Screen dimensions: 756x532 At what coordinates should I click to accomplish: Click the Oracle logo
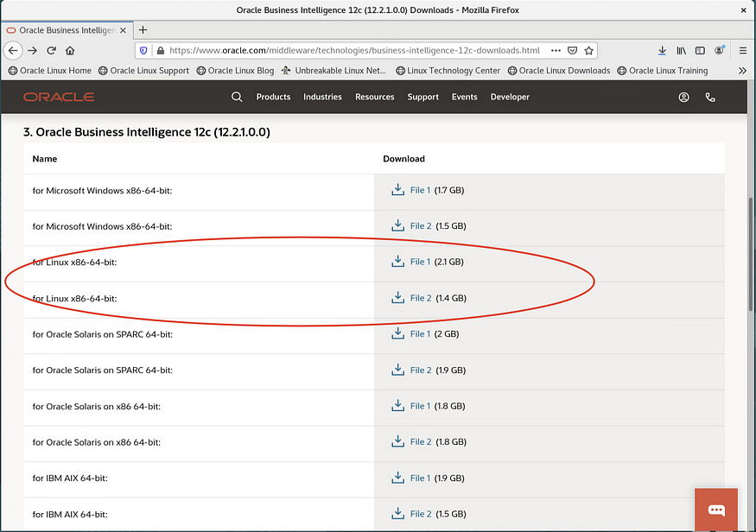[59, 97]
